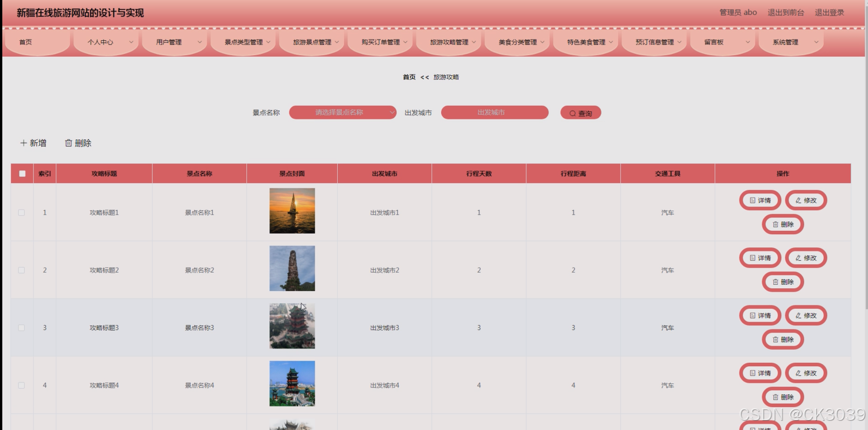Image resolution: width=868 pixels, height=430 pixels.
Task: Click 行程天数 column header
Action: 479,173
